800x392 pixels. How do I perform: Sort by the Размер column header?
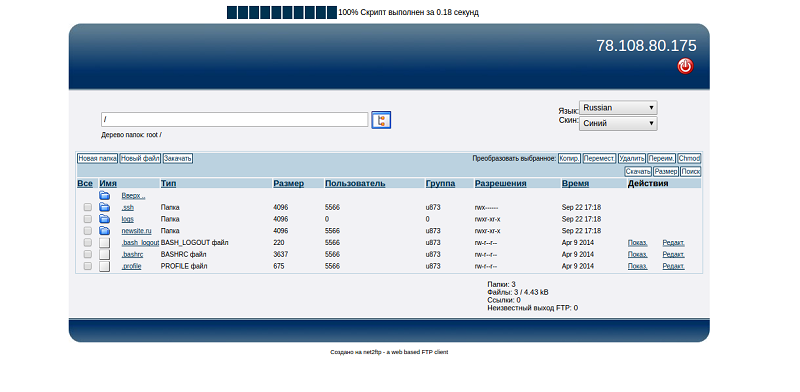click(288, 183)
